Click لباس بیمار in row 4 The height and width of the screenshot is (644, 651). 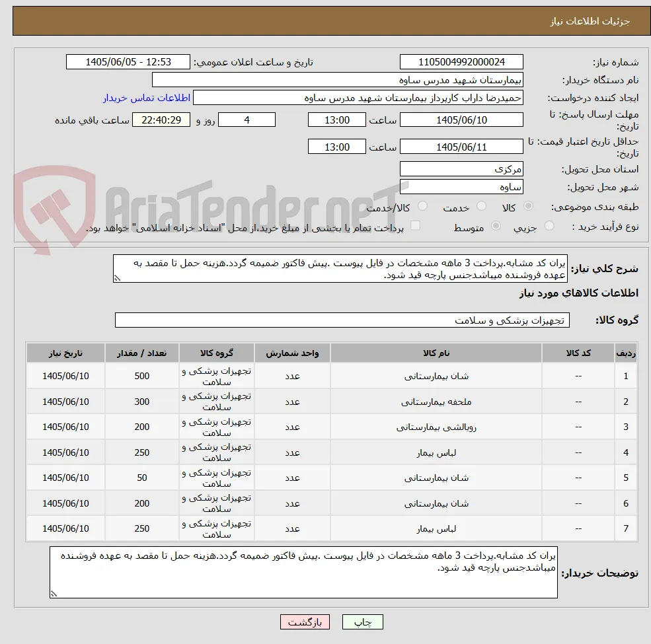pyautogui.click(x=436, y=452)
